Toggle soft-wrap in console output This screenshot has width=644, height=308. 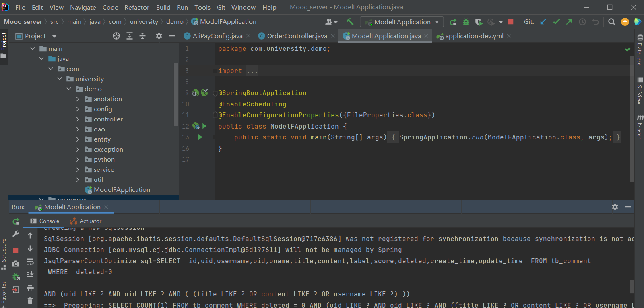[30, 262]
